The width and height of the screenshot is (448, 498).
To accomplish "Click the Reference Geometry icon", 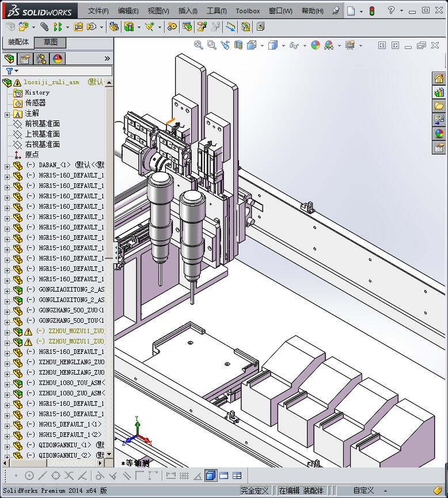I will point(149,27).
